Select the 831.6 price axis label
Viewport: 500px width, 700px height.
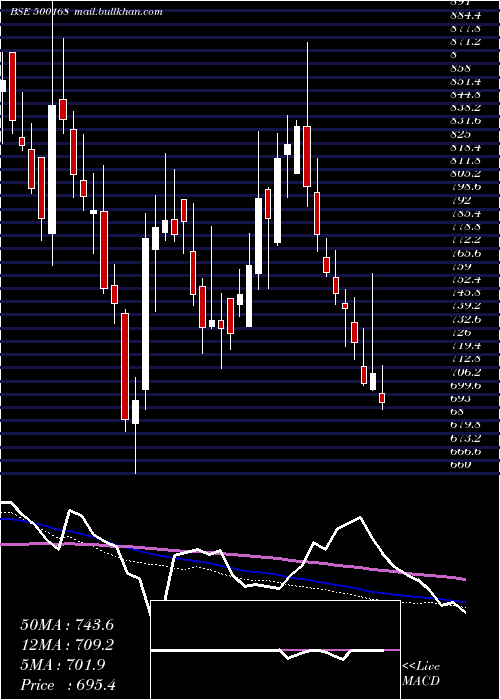465,121
